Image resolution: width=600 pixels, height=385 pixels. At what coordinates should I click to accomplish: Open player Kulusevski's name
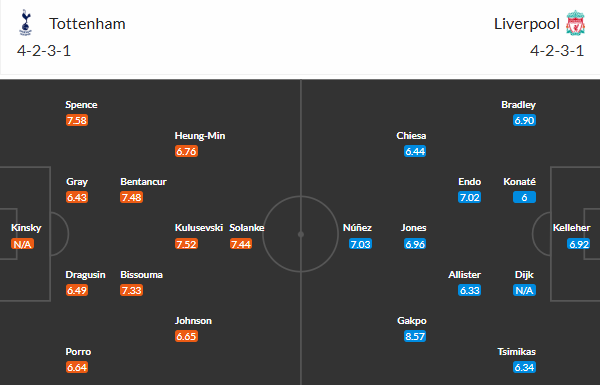(x=199, y=228)
